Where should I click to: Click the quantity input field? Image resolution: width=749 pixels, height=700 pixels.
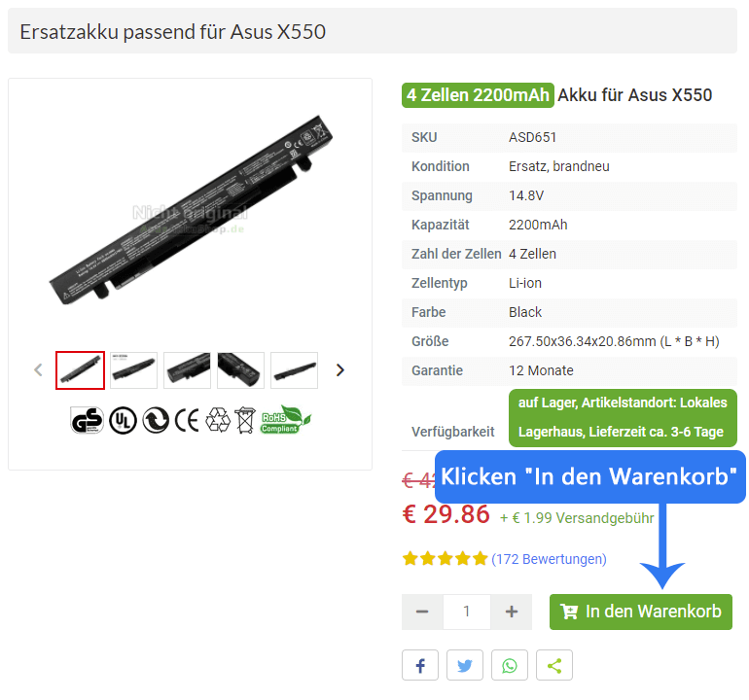click(467, 612)
